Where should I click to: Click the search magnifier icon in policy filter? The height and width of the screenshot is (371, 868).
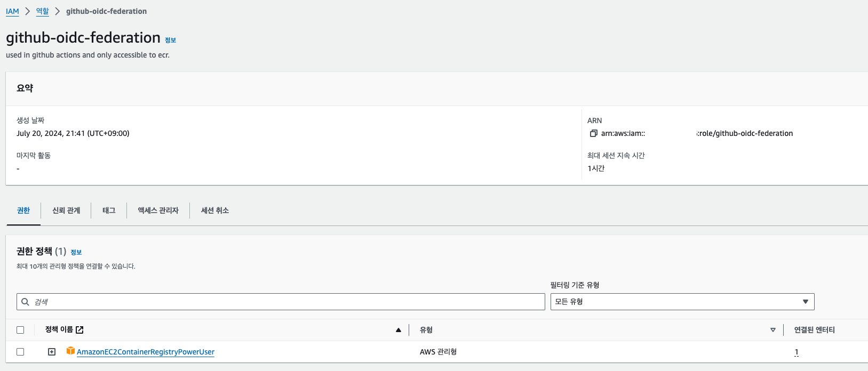pyautogui.click(x=25, y=302)
